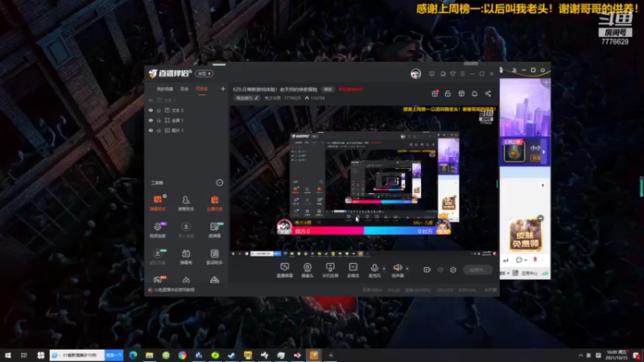
Task: Open the danmaku show tool (弹幕秀)
Action: coord(186,256)
